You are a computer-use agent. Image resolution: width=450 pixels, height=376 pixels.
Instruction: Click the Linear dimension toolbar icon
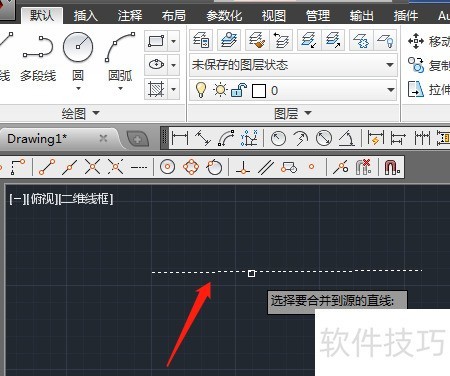[x=180, y=138]
